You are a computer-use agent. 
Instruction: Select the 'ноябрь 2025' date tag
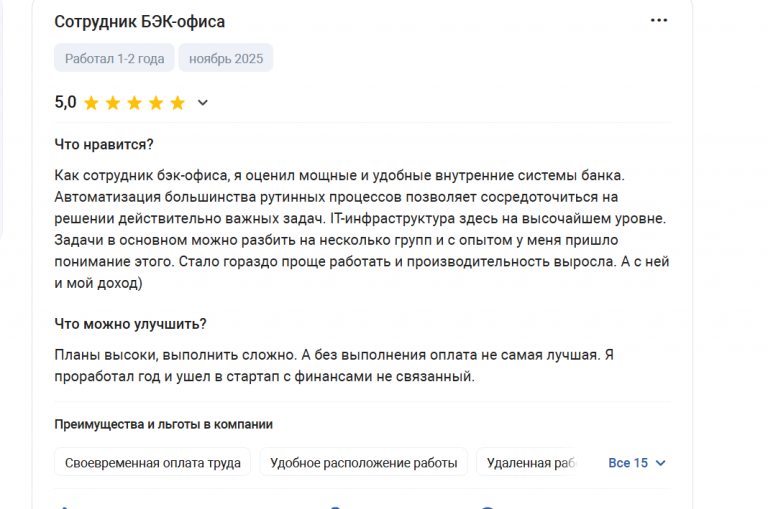click(x=226, y=58)
